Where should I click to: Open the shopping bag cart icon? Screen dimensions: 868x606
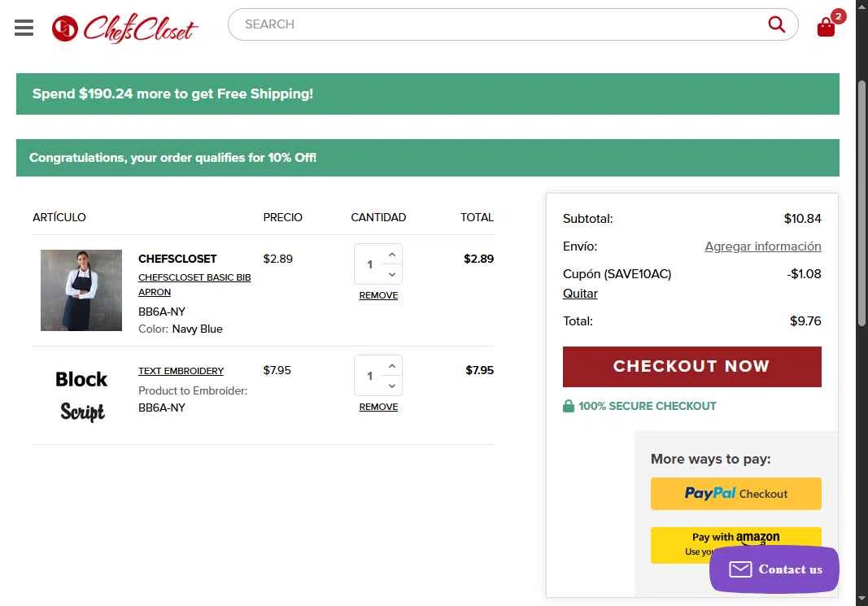pyautogui.click(x=827, y=27)
